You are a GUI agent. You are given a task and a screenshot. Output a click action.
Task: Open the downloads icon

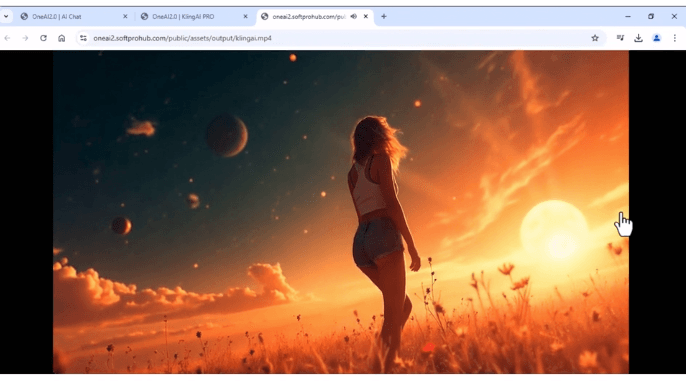[638, 38]
